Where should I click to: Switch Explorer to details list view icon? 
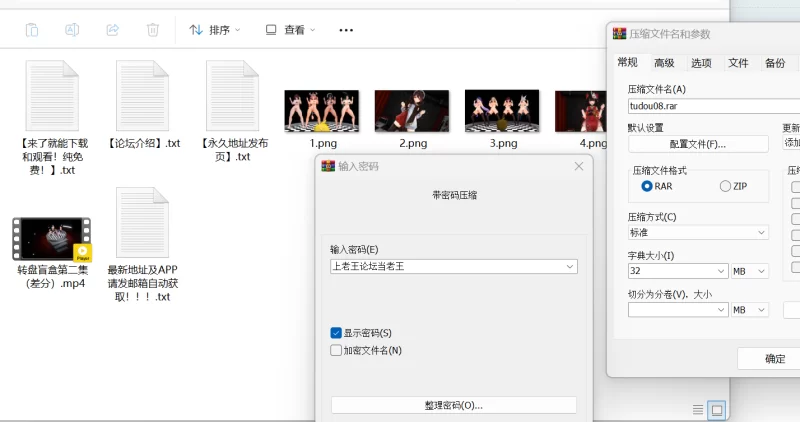click(x=698, y=410)
